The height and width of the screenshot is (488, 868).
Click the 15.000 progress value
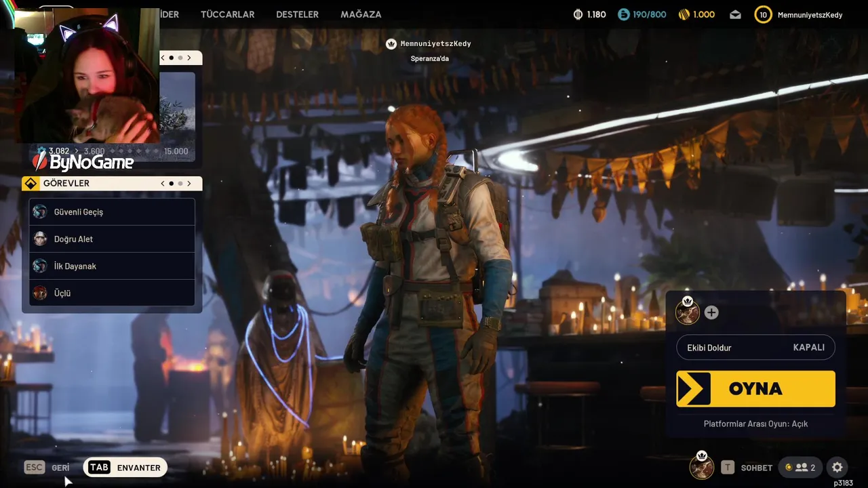coord(176,151)
